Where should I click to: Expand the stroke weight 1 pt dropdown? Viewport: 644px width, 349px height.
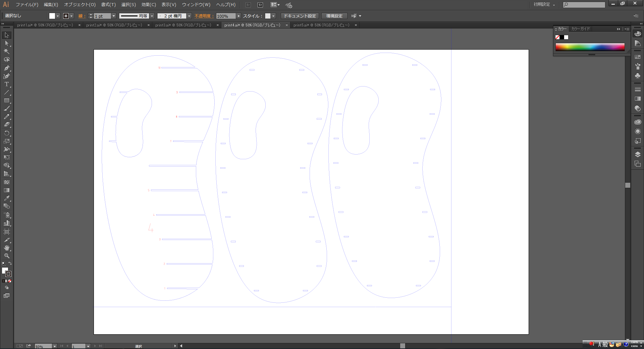(x=114, y=16)
